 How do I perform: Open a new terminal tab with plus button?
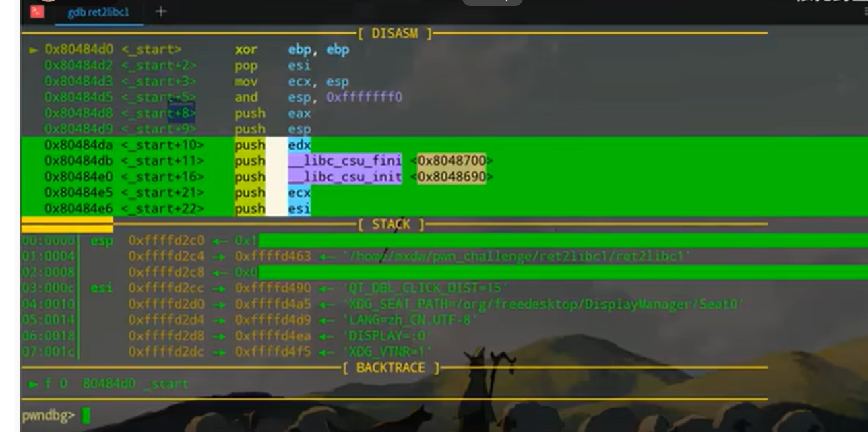pos(160,11)
